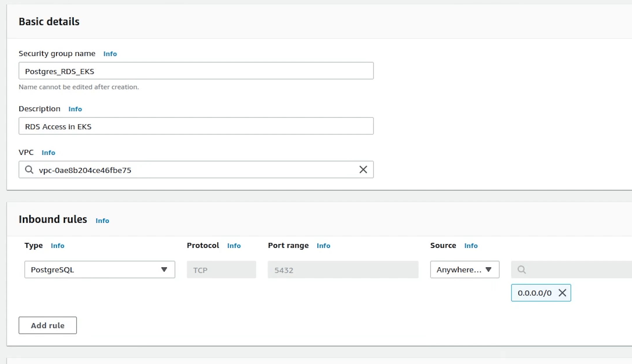
Task: Open Info link beside Protocol column
Action: click(234, 246)
